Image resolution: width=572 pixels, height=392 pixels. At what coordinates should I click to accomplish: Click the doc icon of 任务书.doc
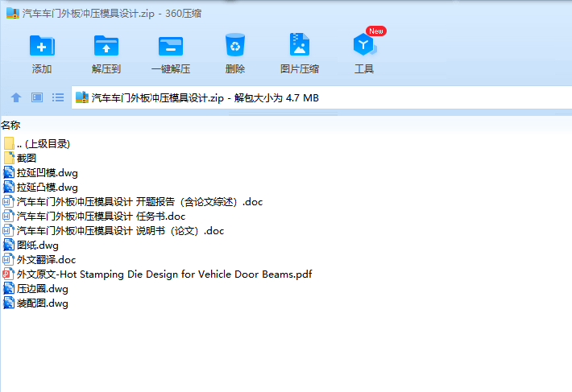coord(8,217)
